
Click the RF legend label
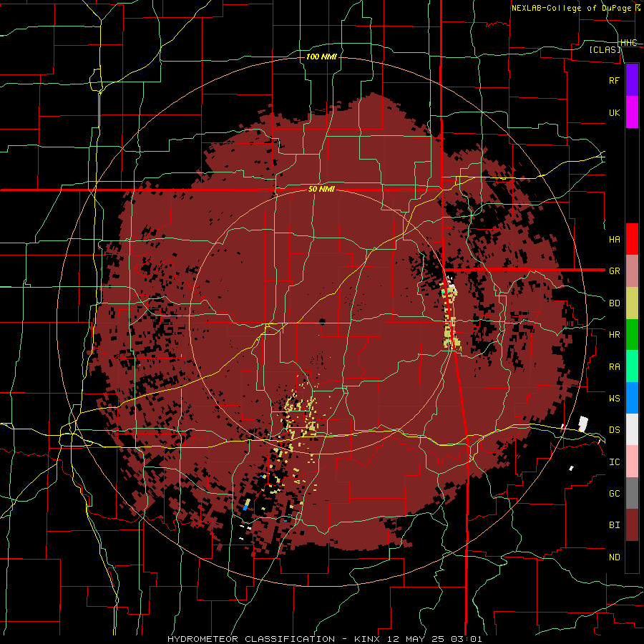614,80
